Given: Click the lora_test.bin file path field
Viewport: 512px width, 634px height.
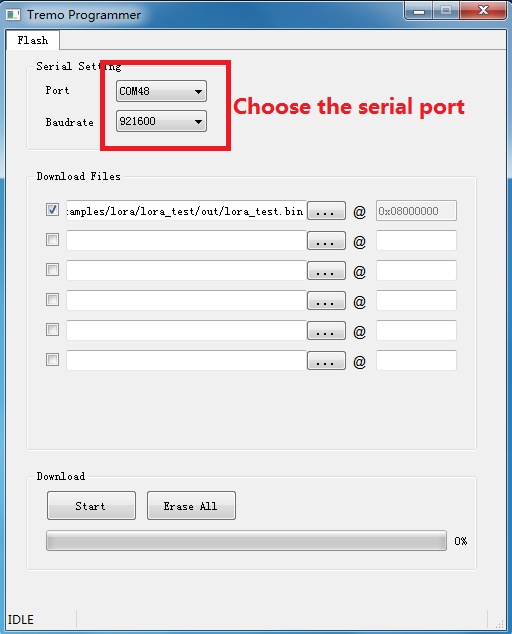Looking at the screenshot, I should click(x=186, y=211).
